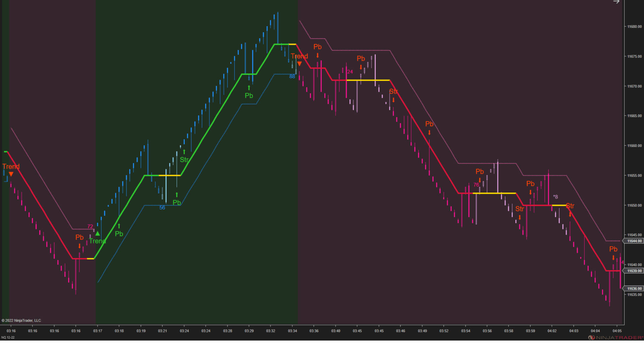
Task: Click the 11636.00 price marker on axis
Action: pyautogui.click(x=634, y=289)
